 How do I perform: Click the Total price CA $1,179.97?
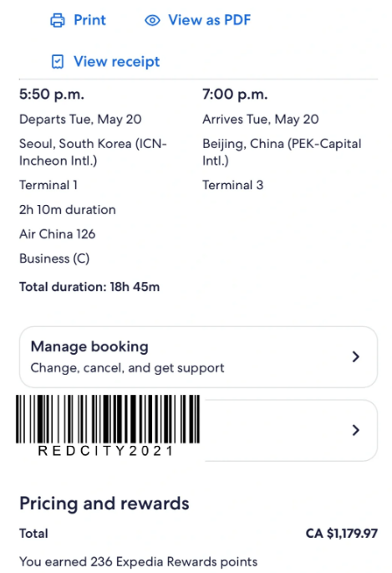point(342,534)
